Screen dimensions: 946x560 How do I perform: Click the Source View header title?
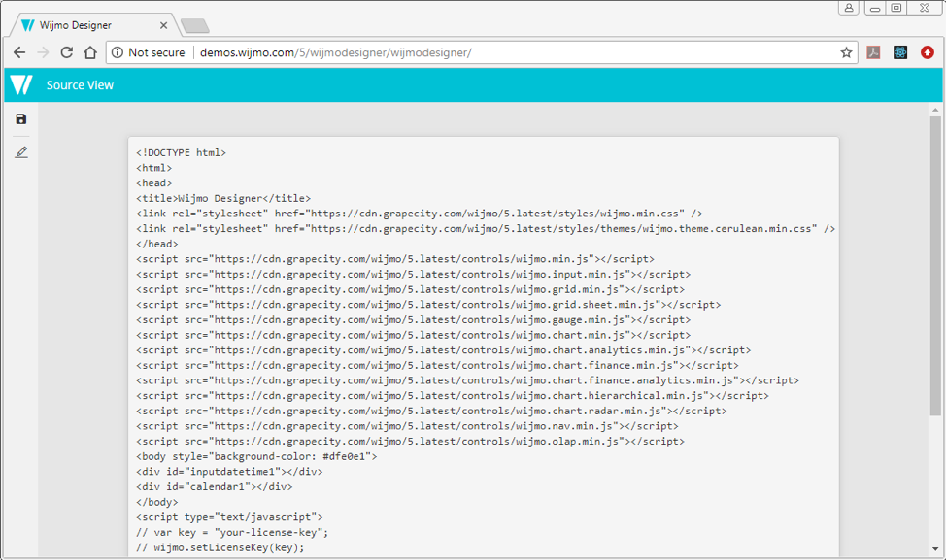[x=80, y=85]
